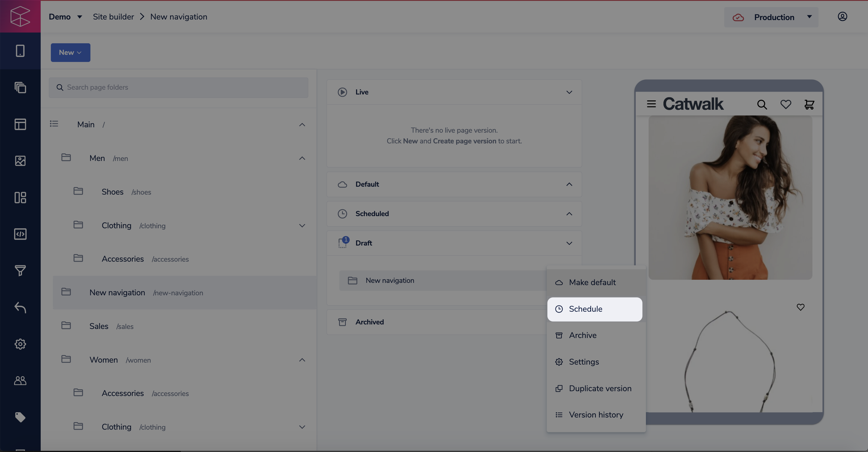Click the mobile device icon in sidebar
868x452 pixels.
pos(20,51)
